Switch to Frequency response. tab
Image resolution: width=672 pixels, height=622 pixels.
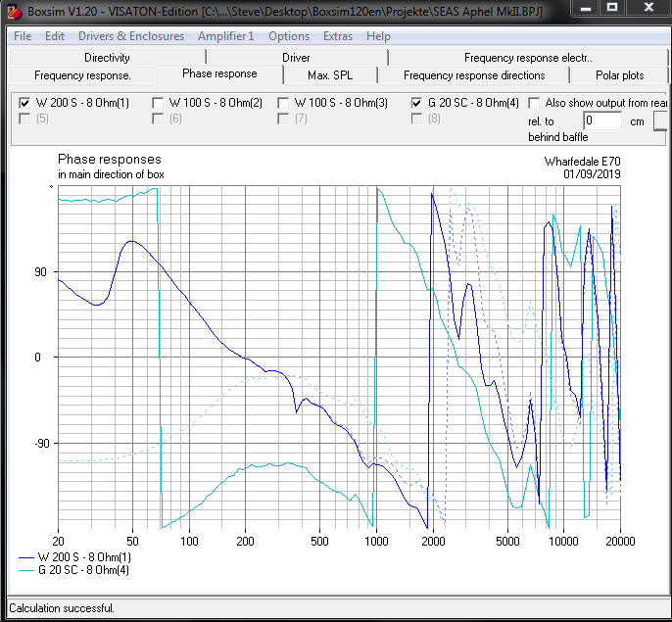point(82,75)
